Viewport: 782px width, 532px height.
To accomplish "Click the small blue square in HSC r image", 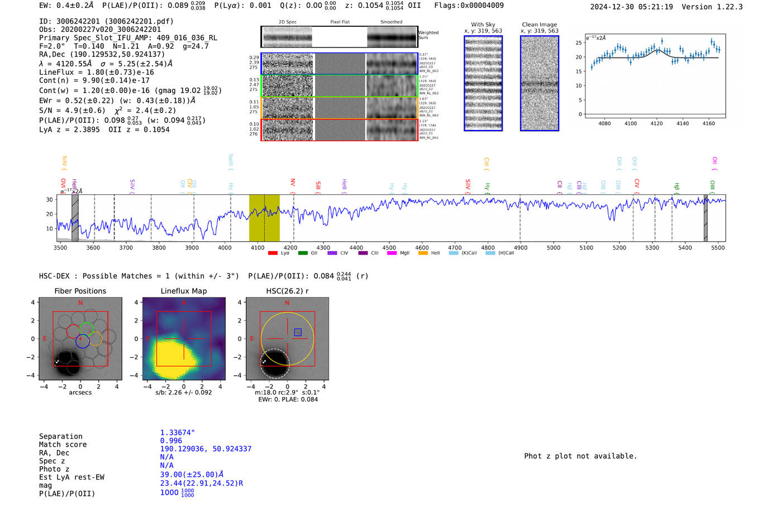I will tap(298, 332).
